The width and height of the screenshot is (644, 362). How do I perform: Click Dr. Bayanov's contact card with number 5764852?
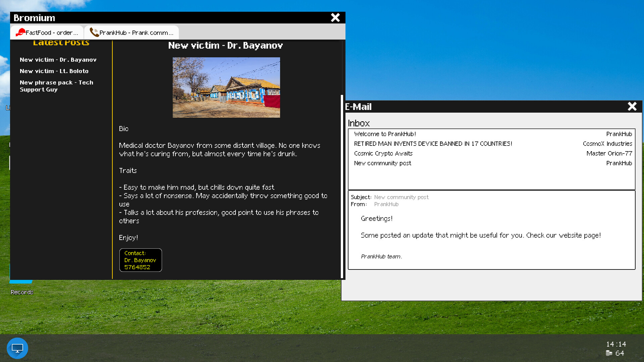pos(141,260)
